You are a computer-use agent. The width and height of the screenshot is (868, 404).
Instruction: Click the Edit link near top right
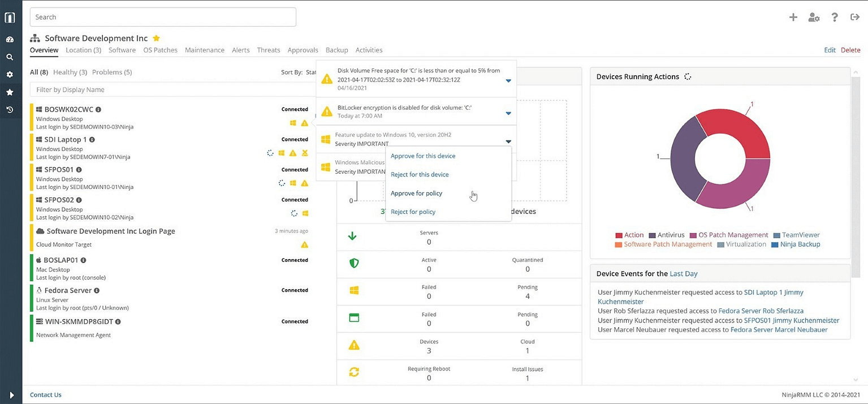[x=830, y=50]
